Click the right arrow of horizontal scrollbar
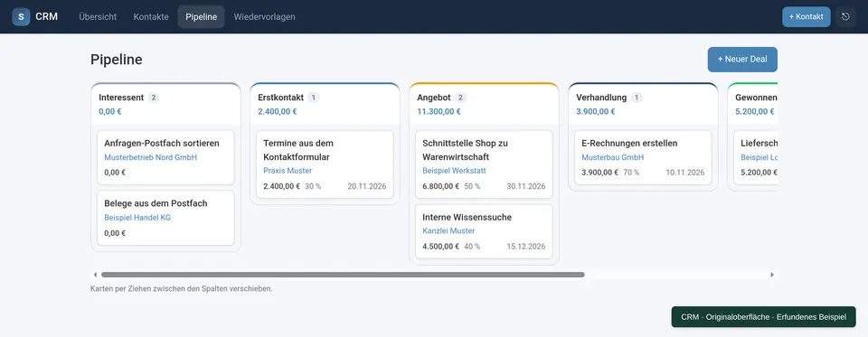Viewport: 868px width, 337px height. click(x=772, y=275)
